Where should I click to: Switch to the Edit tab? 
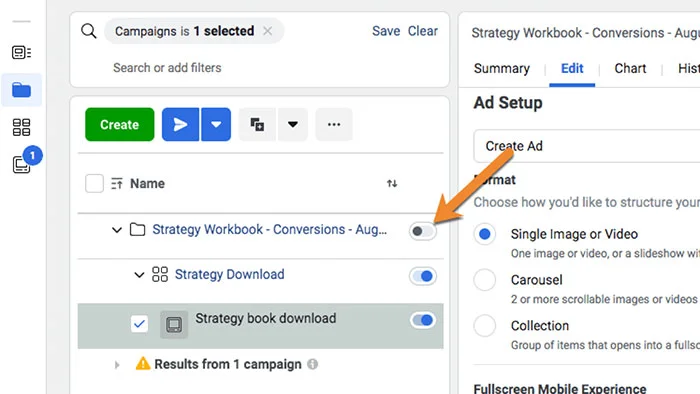572,68
